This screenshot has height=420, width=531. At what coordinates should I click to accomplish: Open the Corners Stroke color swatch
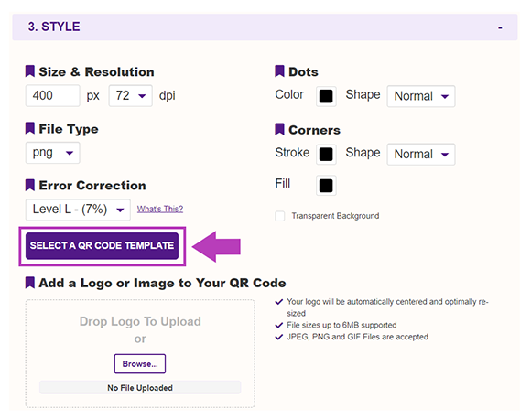point(326,155)
